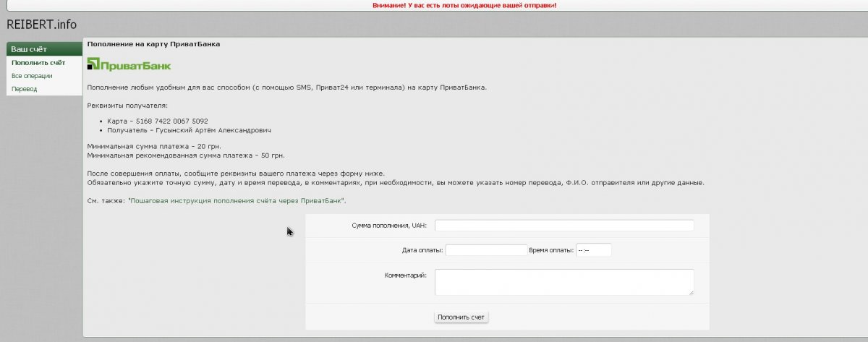Viewport: 868px width, 342px height.
Task: Open the step-by-step ПриватБанк instruction link
Action: point(237,200)
